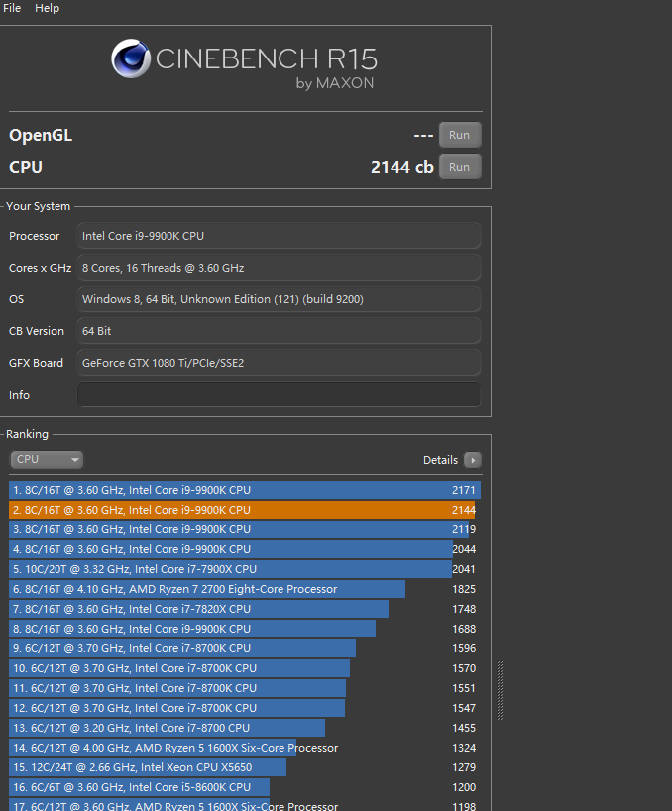Select the i7-7820X ranking row

tap(245, 609)
